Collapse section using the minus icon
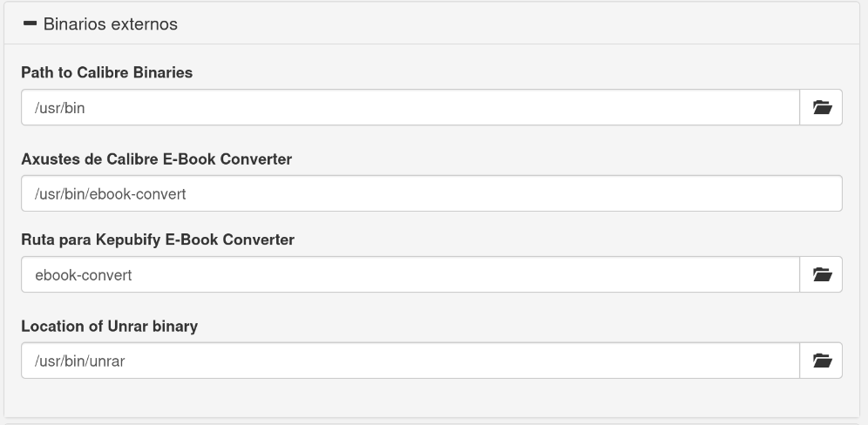 (30, 24)
